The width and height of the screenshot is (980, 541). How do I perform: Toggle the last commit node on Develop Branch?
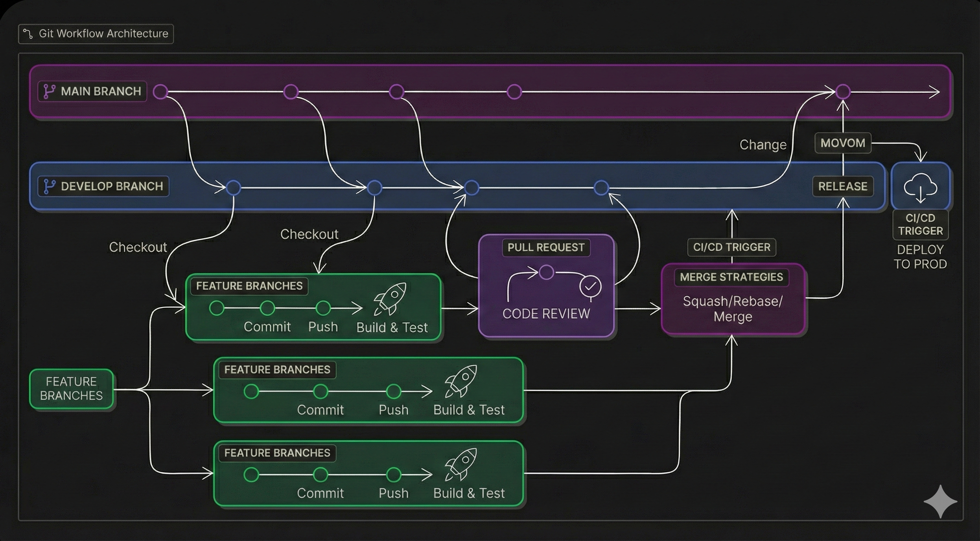pyautogui.click(x=602, y=187)
